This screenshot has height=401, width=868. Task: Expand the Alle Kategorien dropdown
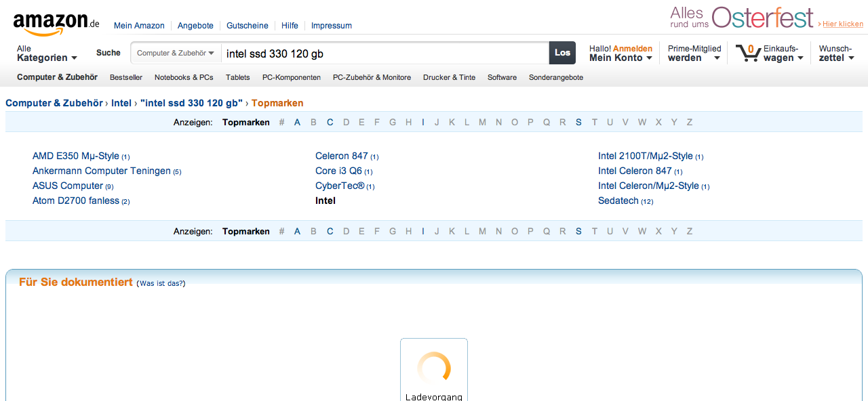[x=47, y=54]
